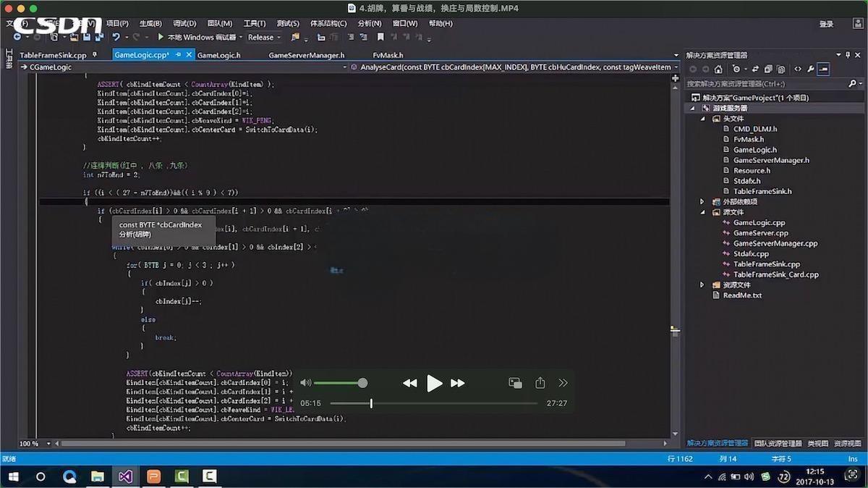Rewind the video playback
This screenshot has height=488, width=868.
pos(410,383)
